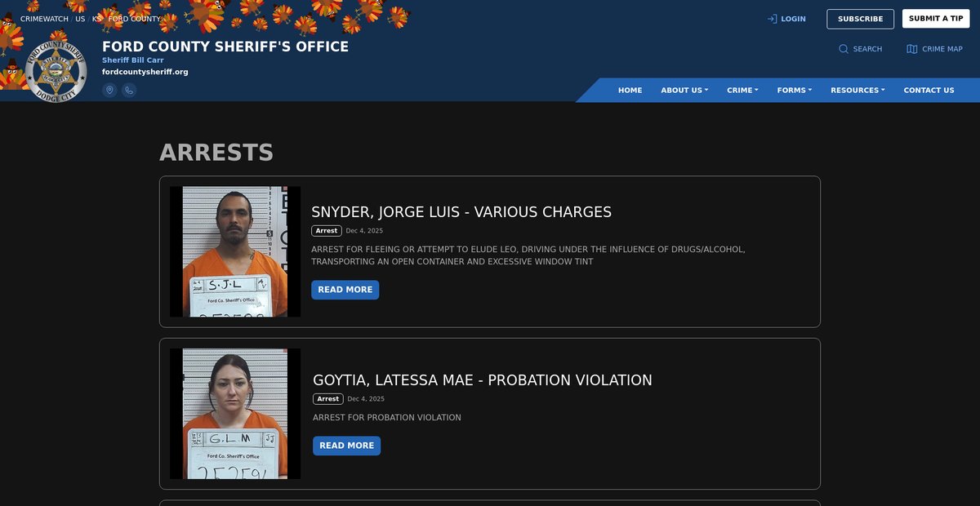Click the Ford County Sheriff badge logo

[x=56, y=71]
